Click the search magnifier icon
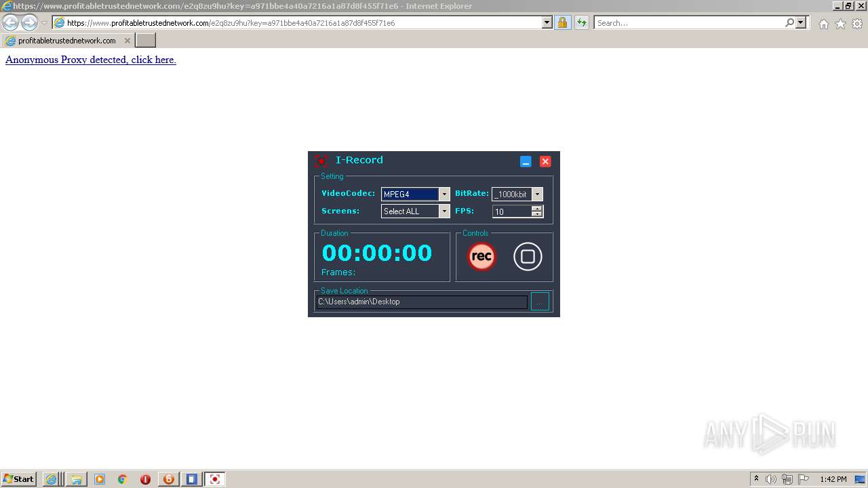This screenshot has width=868, height=488. [789, 22]
